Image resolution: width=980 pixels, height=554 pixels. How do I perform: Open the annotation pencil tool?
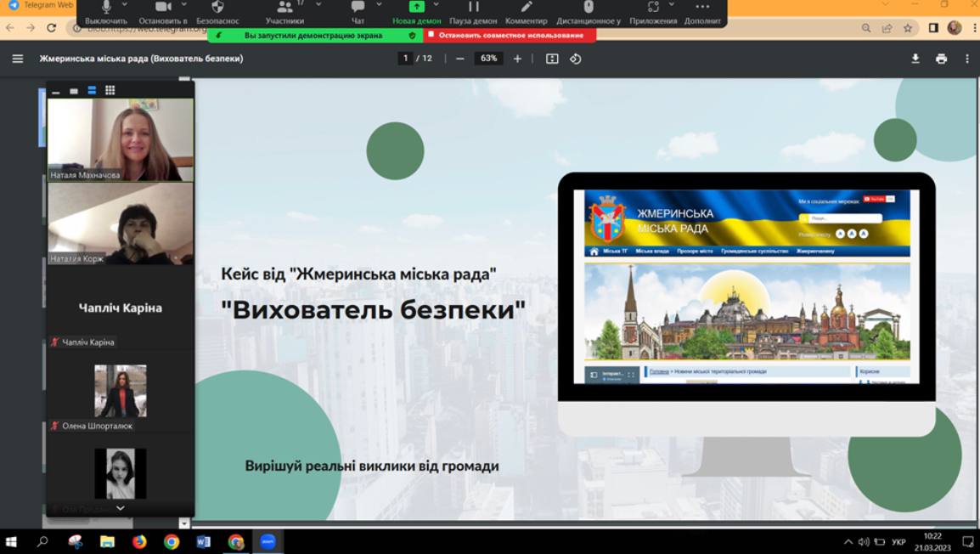click(x=526, y=8)
